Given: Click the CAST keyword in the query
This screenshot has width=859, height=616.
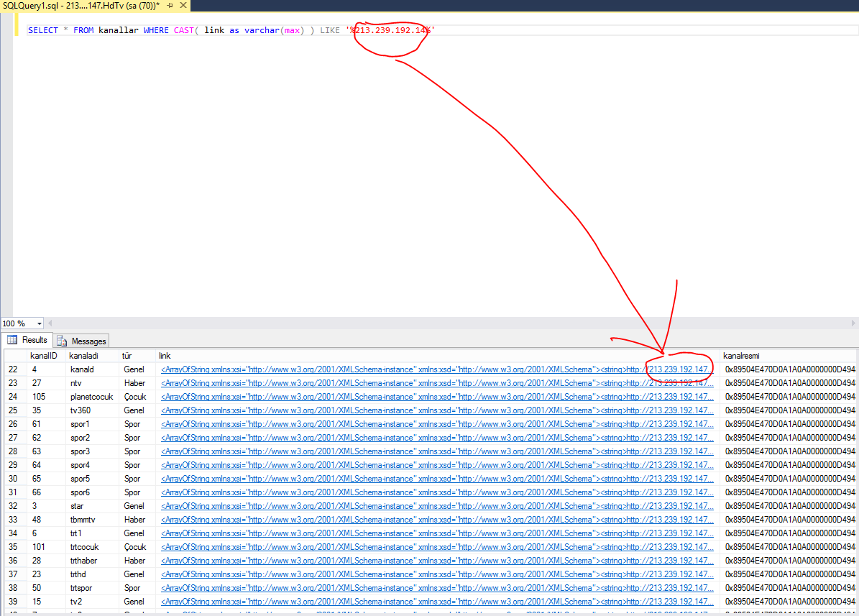Looking at the screenshot, I should pyautogui.click(x=183, y=30).
